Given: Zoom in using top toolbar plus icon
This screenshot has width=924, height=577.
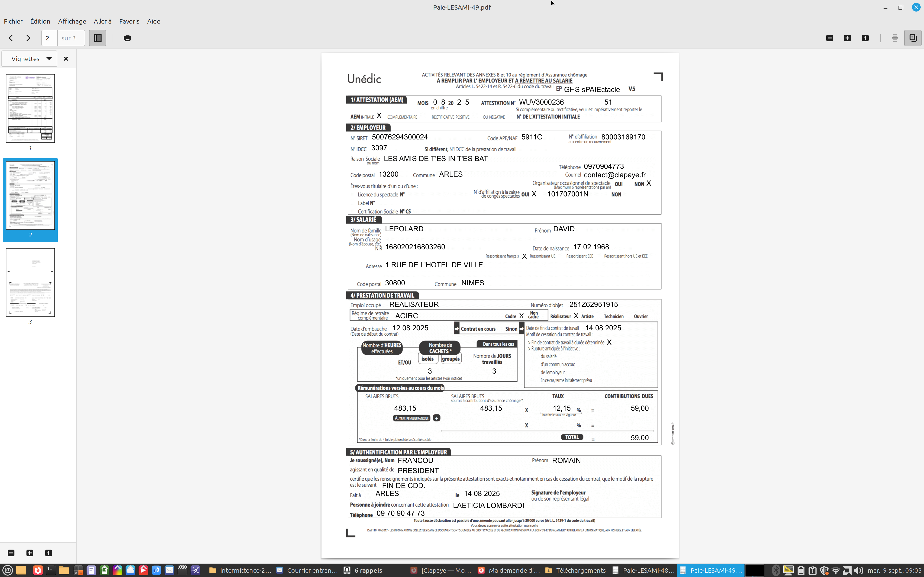Looking at the screenshot, I should 847,38.
